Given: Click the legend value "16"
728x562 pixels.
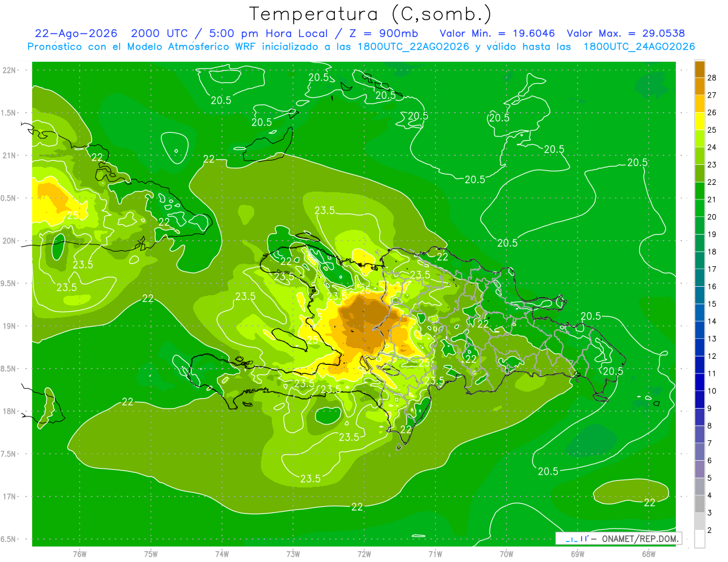Looking at the screenshot, I should [712, 286].
